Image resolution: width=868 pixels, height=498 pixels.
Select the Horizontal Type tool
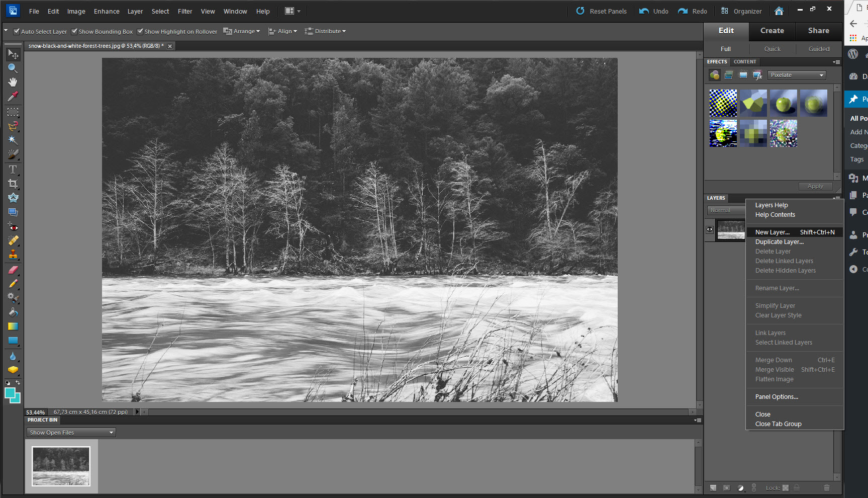(13, 169)
